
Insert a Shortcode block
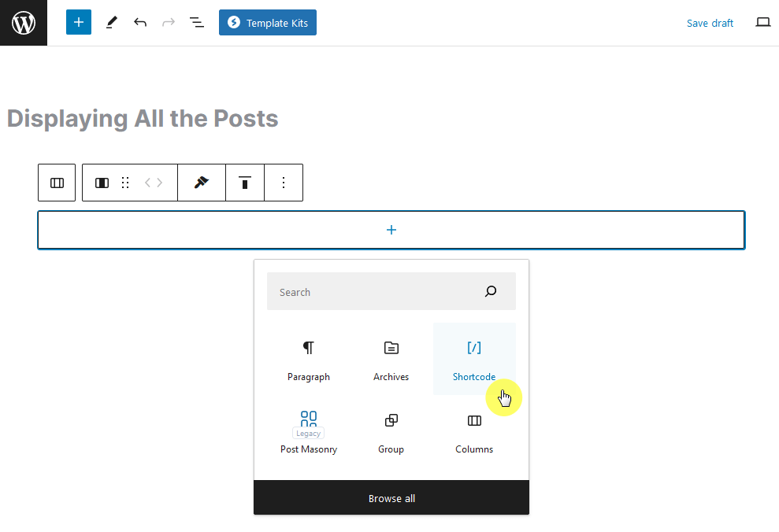tap(474, 360)
